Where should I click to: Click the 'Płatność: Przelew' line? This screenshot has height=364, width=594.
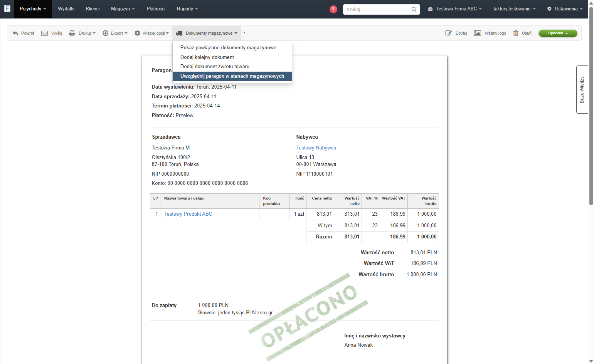click(172, 116)
